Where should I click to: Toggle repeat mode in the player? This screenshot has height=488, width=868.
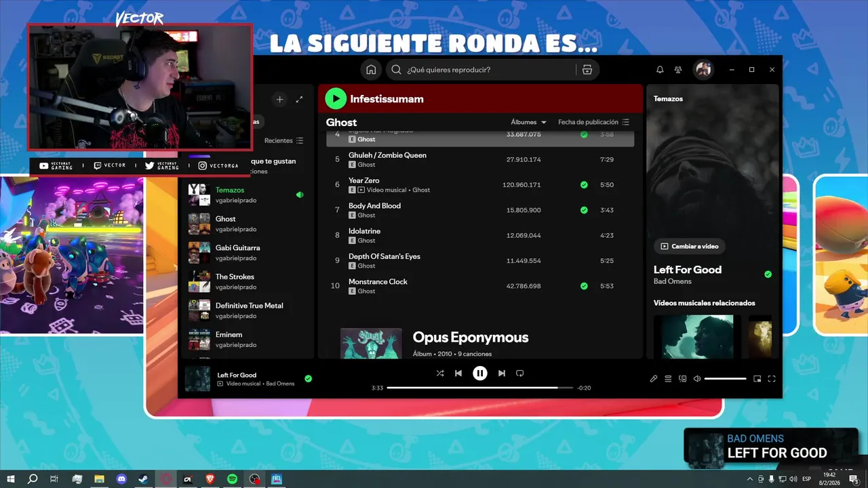tap(520, 373)
